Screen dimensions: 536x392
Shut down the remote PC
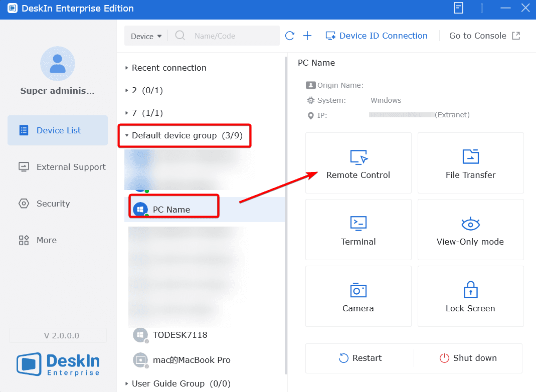(468, 358)
